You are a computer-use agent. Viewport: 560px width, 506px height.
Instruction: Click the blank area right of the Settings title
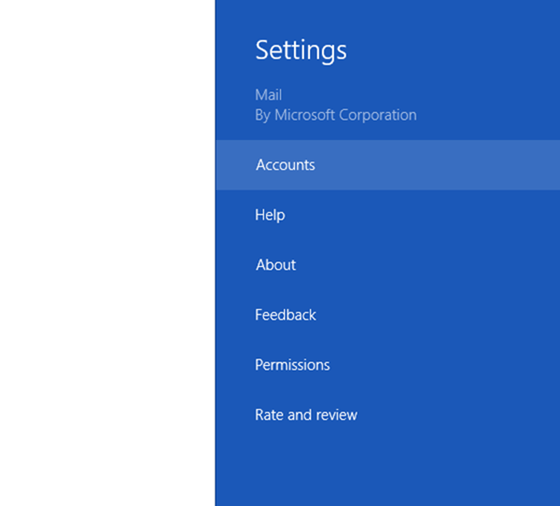point(454,50)
